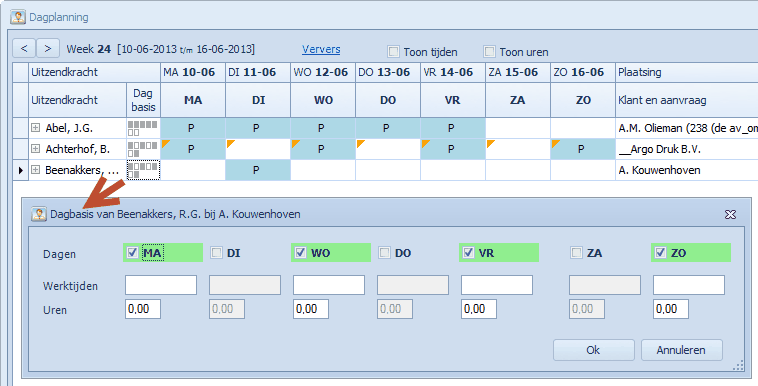Close the Dagbasis van Beenakkers dialog
Viewport: 758px width, 386px height.
730,214
